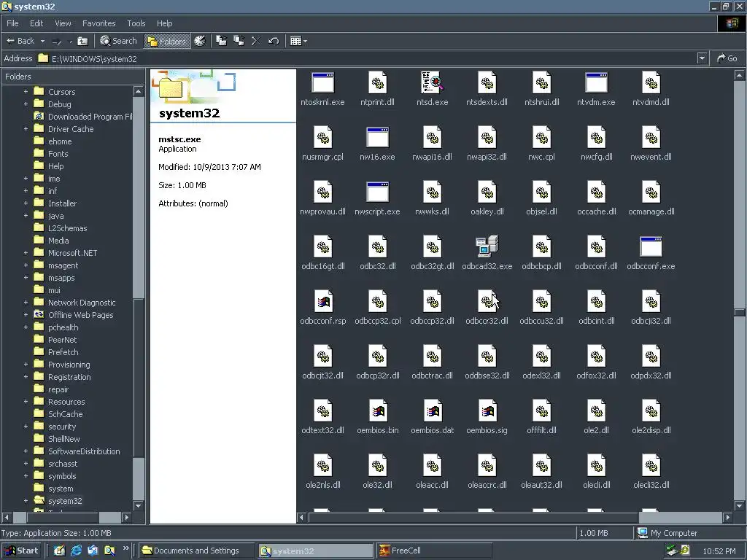Screen dimensions: 747x560
Task: Click the folder tree scroll up arrow
Action: pos(138,91)
